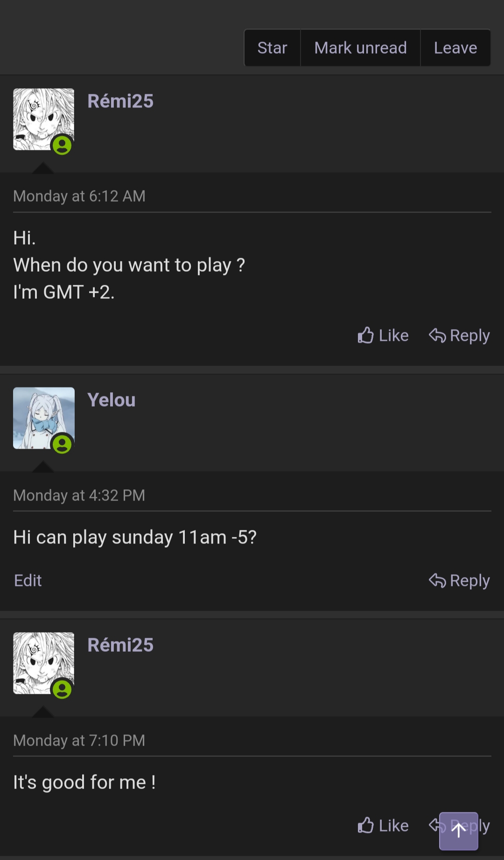Open Yelou's avatar picture

click(43, 418)
